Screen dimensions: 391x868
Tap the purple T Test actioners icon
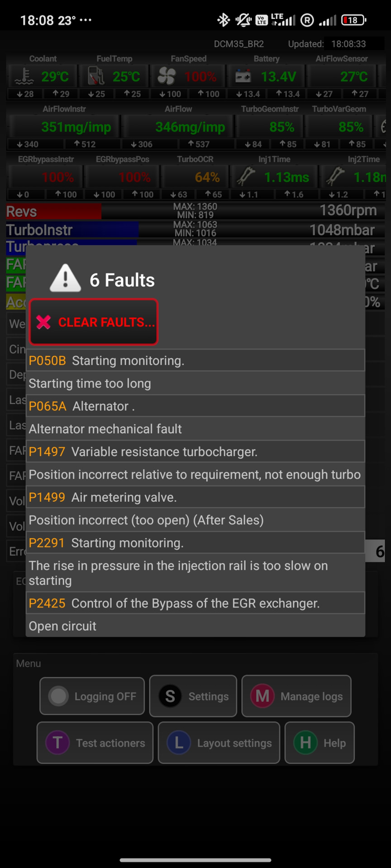pyautogui.click(x=57, y=743)
